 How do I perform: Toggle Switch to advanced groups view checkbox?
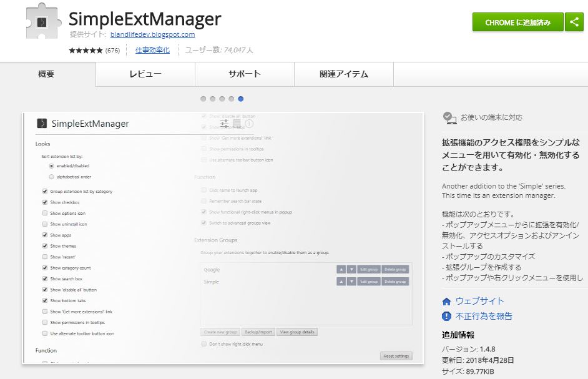tap(204, 223)
